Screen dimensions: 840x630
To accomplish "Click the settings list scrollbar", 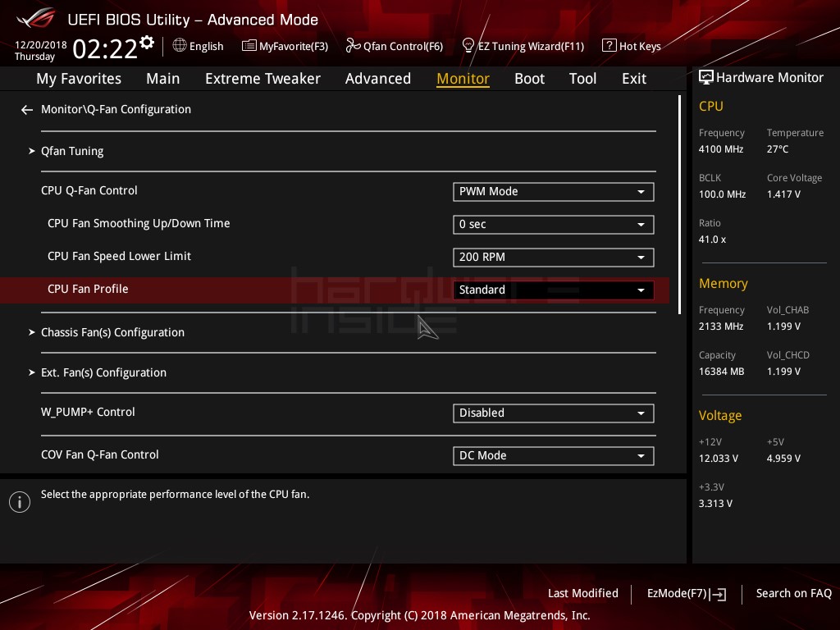I will pyautogui.click(x=680, y=204).
